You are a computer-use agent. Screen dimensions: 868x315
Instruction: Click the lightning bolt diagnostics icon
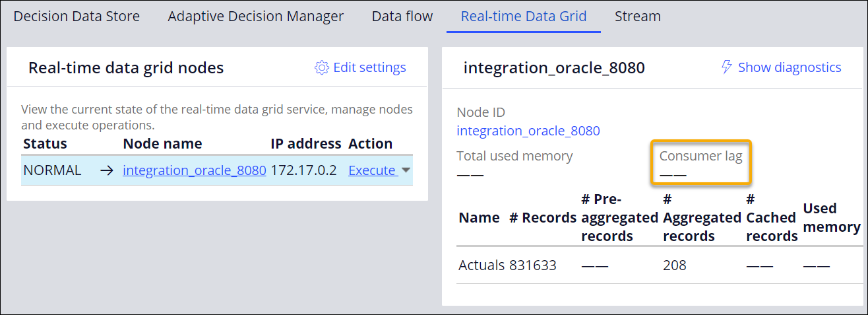(726, 67)
